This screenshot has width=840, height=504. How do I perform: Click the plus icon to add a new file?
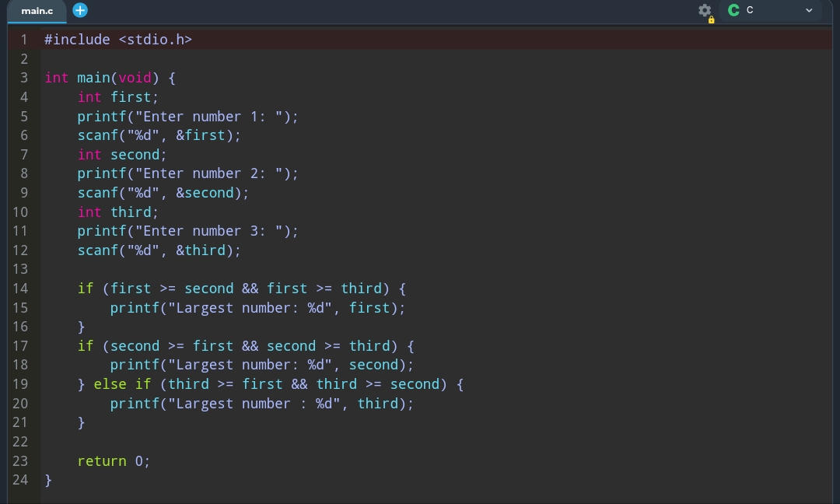pos(80,10)
